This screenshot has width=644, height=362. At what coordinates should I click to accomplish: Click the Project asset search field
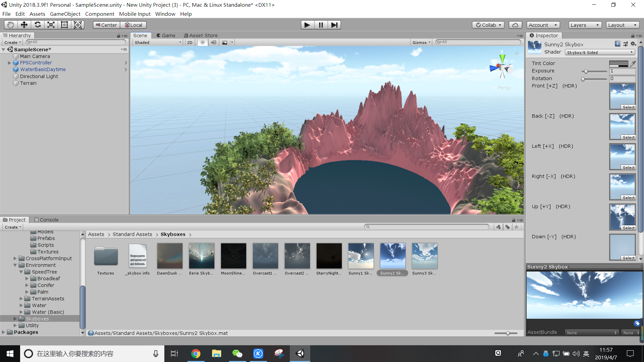click(427, 227)
